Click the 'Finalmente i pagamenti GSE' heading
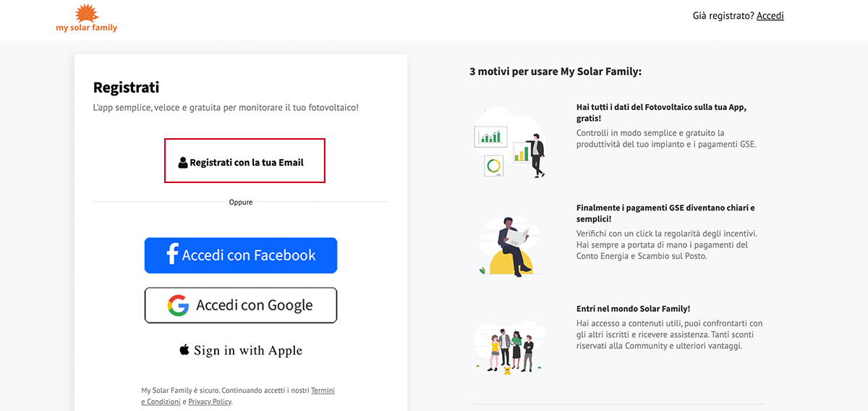868x411 pixels. click(x=665, y=213)
